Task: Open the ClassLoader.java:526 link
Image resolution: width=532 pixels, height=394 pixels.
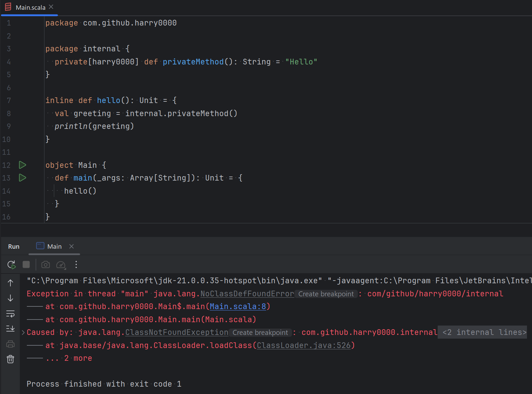Action: click(x=303, y=345)
